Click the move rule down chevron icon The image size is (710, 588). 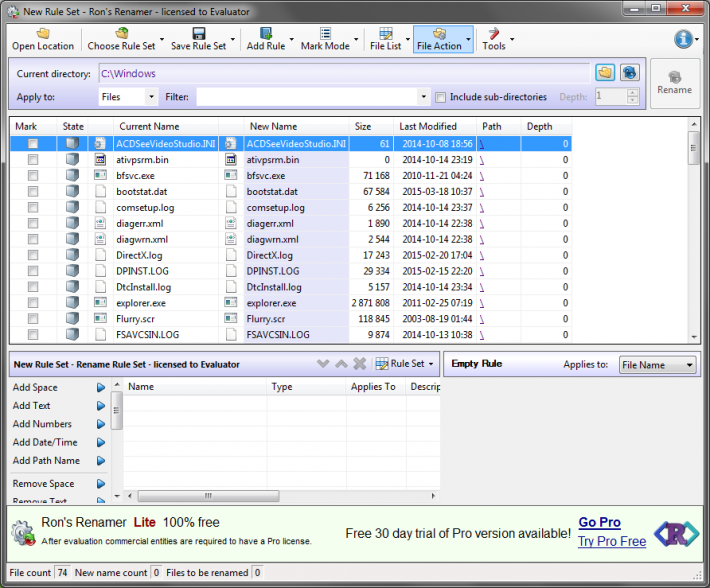(x=323, y=363)
